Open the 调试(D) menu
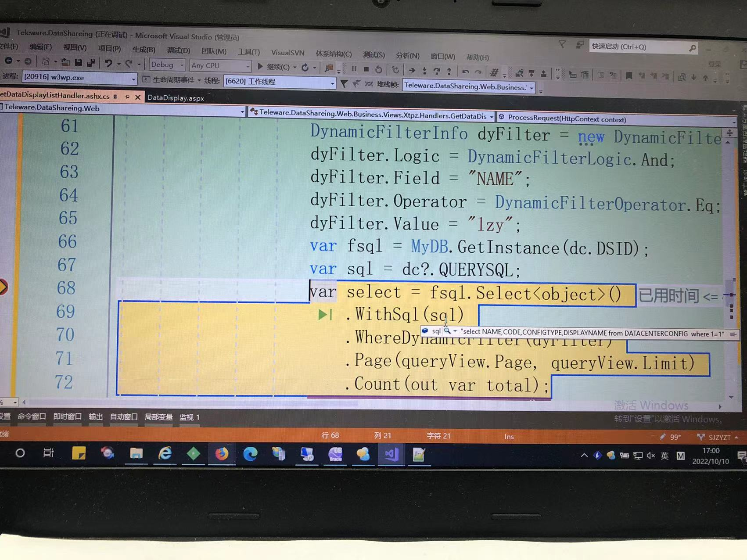The width and height of the screenshot is (747, 560). 178,50
